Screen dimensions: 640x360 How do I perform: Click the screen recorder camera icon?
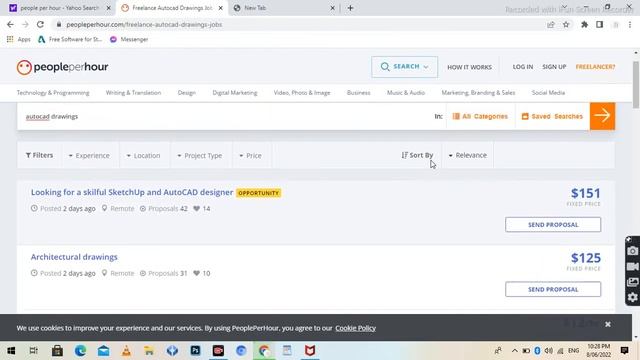[632, 251]
